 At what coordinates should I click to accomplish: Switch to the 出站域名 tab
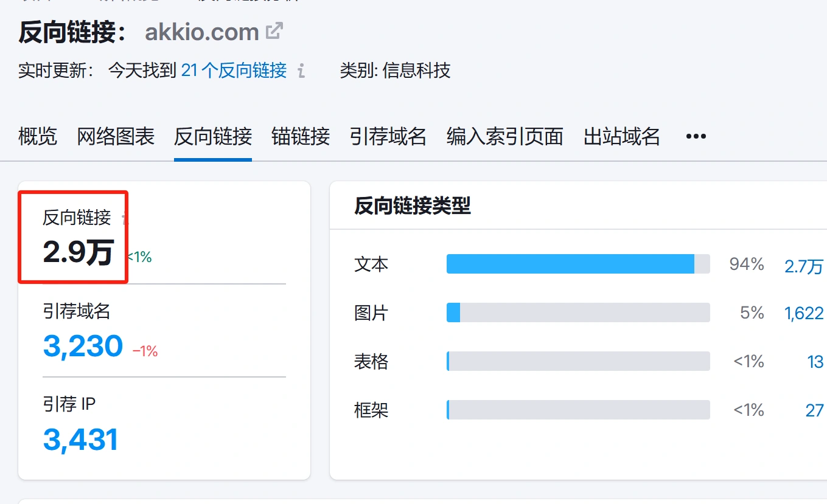(622, 137)
